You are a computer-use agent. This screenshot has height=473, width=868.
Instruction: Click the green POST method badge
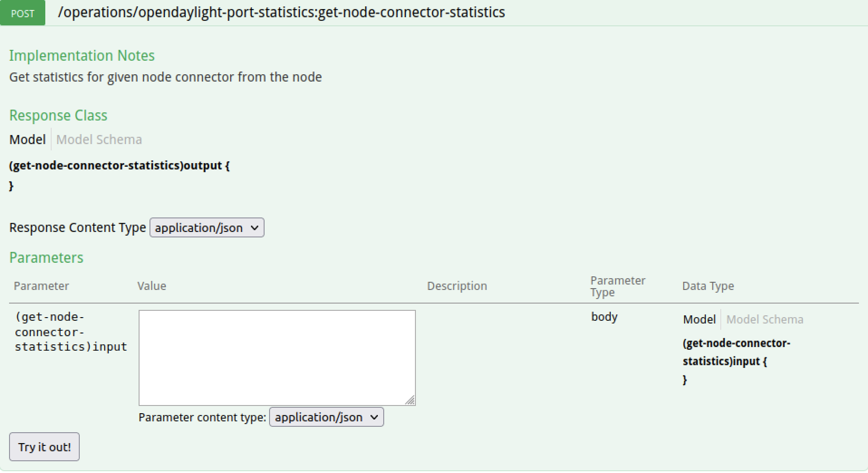23,13
